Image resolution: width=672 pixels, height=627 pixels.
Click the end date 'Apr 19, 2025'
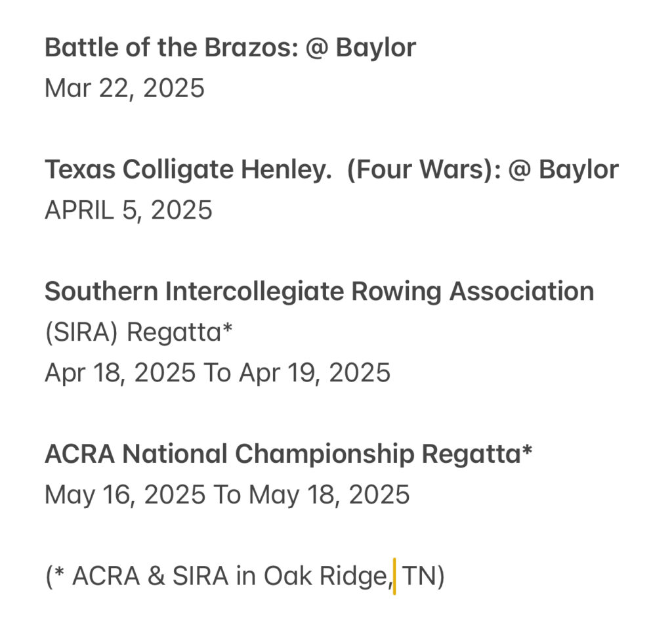point(314,373)
